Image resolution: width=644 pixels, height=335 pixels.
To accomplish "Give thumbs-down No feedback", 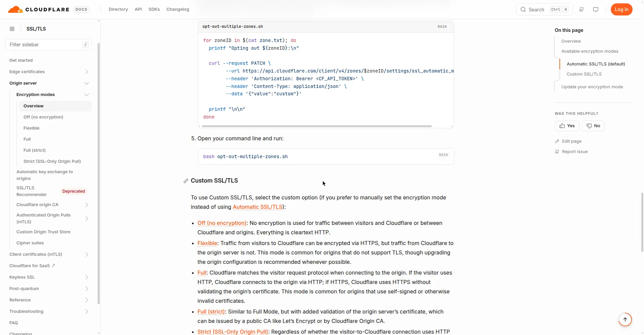I will coord(593,126).
